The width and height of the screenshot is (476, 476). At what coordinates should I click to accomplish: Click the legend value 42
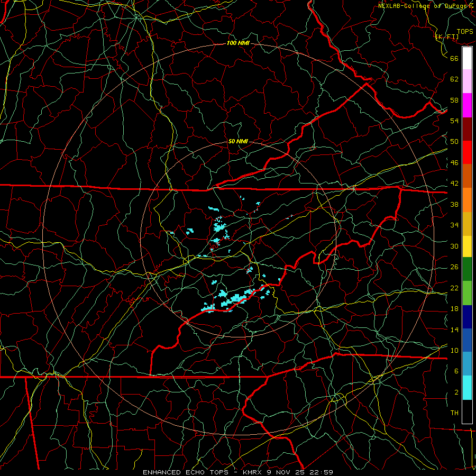pyautogui.click(x=454, y=184)
